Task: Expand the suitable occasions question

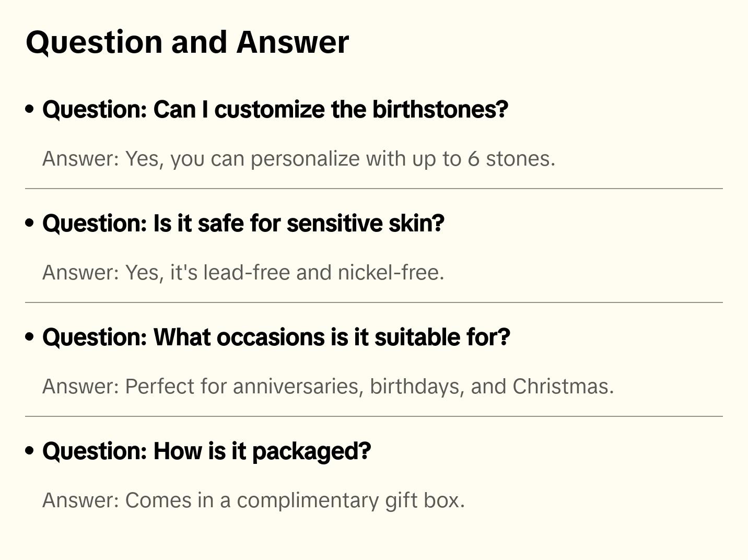Action: (x=276, y=337)
